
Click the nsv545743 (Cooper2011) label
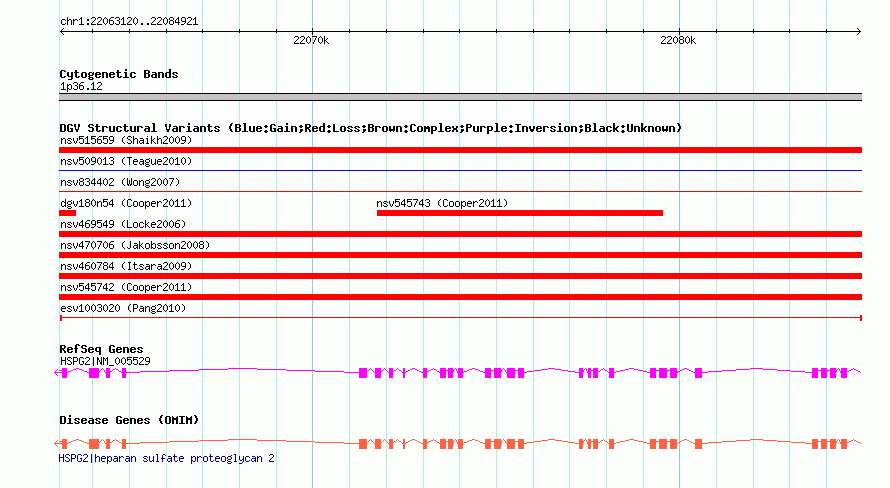(442, 203)
